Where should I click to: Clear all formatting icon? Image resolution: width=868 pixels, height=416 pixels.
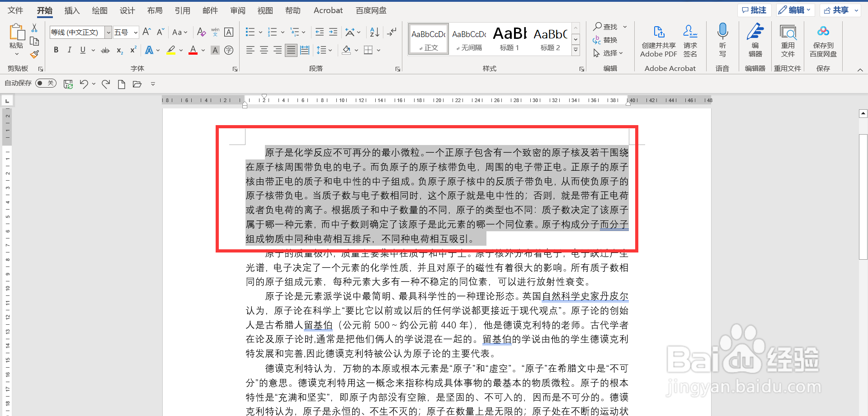click(x=202, y=32)
